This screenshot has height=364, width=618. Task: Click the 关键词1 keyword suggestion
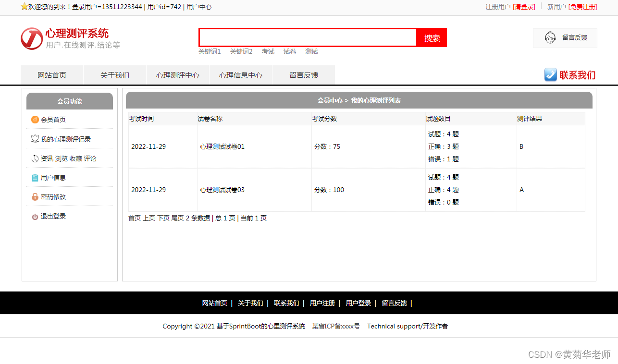click(x=209, y=51)
